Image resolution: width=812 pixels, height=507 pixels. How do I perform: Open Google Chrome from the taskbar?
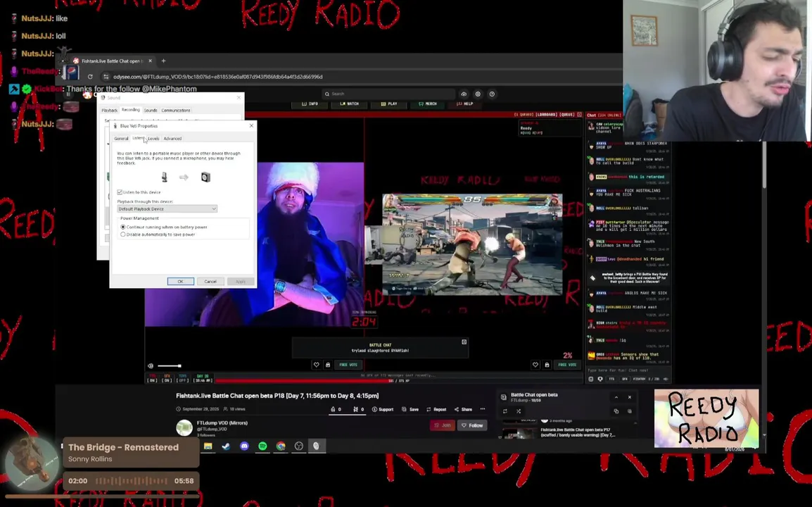pos(281,446)
